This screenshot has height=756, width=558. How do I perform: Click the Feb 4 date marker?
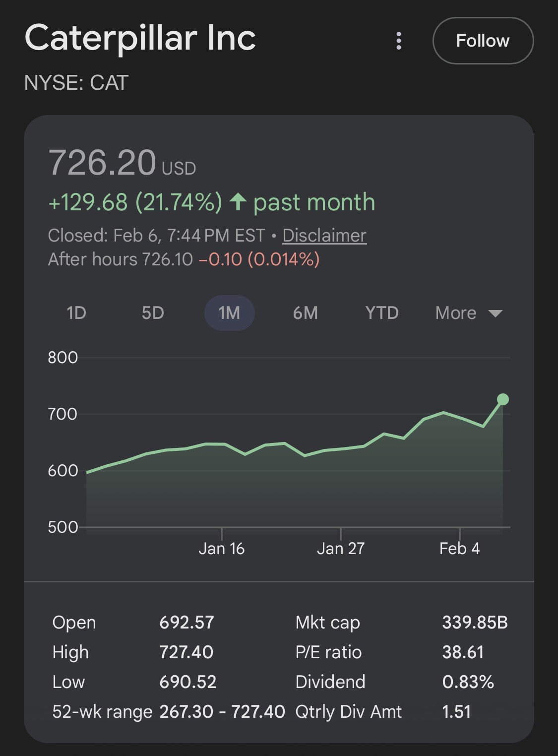click(459, 548)
